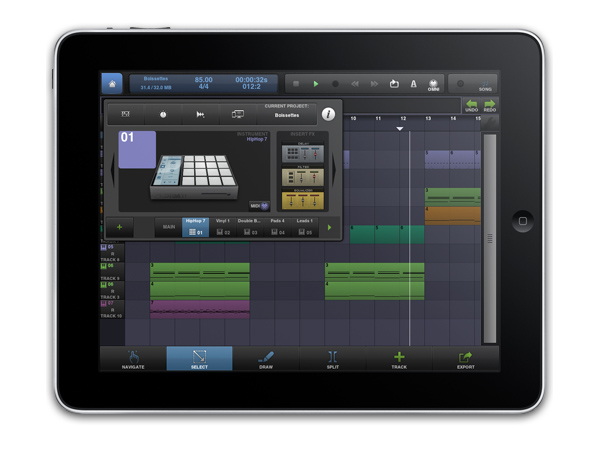600x450 pixels.
Task: Click the 00:00:32s time position display
Action: tap(251, 80)
